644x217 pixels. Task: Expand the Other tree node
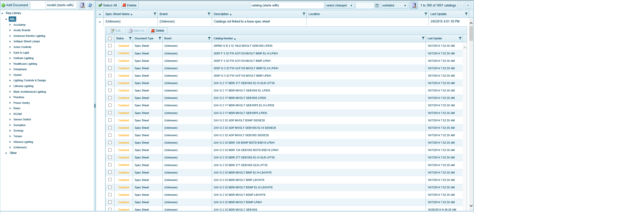point(6,153)
